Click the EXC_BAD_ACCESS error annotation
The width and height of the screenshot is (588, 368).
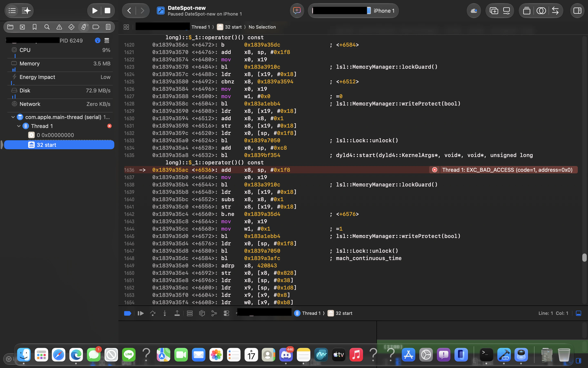[x=503, y=170]
